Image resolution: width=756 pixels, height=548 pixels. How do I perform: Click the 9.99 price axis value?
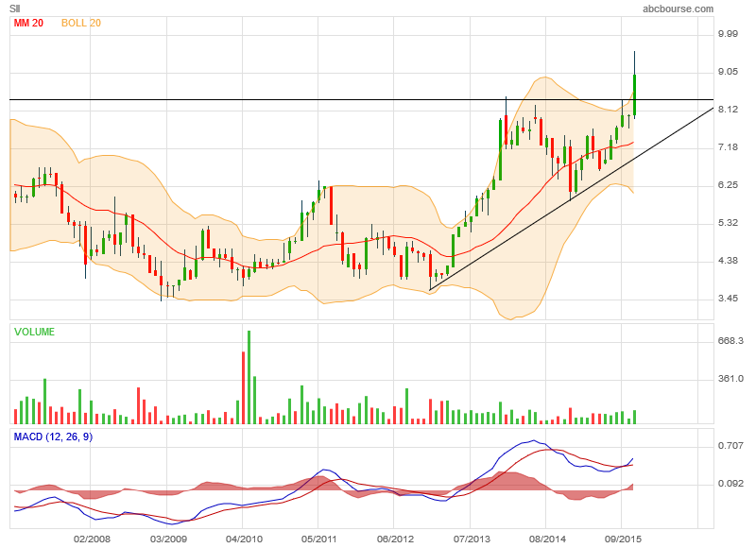pyautogui.click(x=728, y=34)
